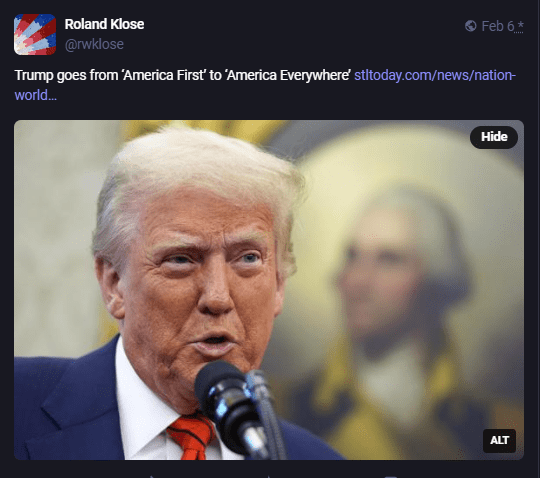Click the wrapped 'world…' link continuation
Viewport: 540px width, 478px height.
coord(35,95)
